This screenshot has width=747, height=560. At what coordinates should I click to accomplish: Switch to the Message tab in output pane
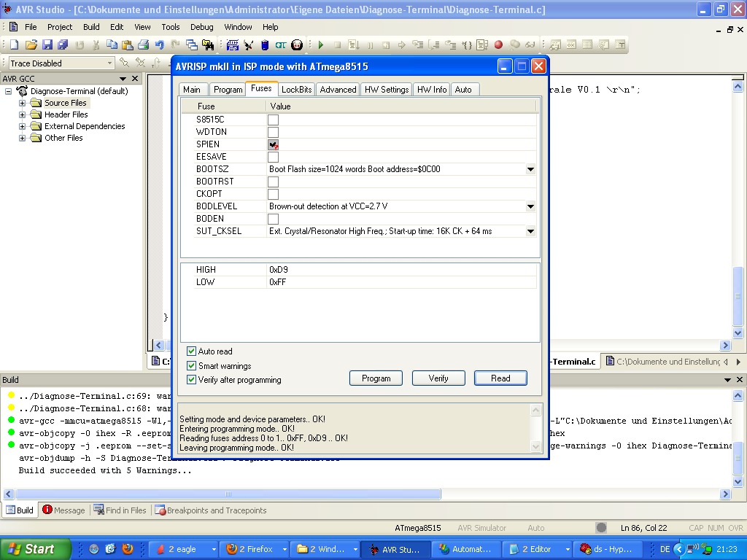click(63, 510)
